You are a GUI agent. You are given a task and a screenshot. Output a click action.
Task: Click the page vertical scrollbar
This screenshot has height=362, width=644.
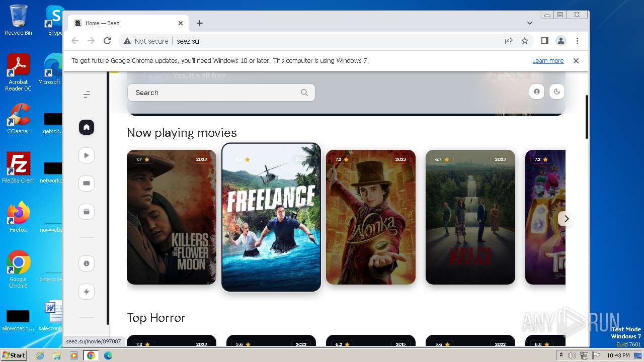[587, 117]
